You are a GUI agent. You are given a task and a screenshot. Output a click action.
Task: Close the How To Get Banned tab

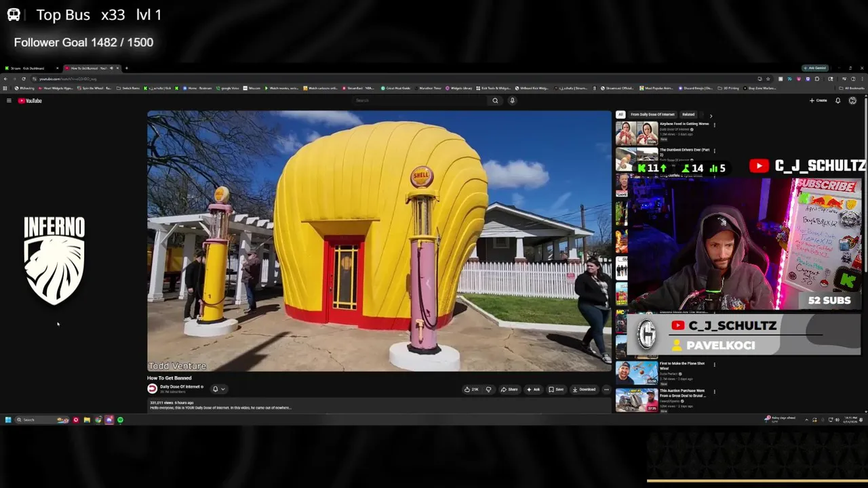[x=117, y=68]
